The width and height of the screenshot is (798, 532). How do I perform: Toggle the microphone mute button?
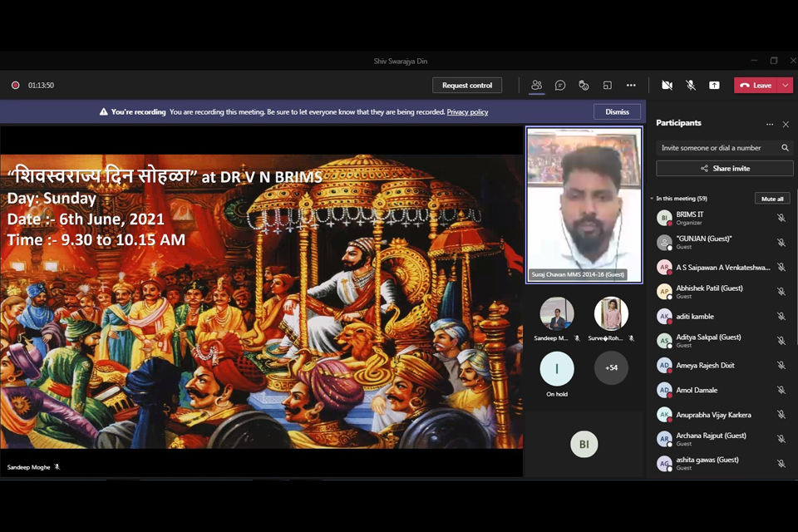coord(691,85)
